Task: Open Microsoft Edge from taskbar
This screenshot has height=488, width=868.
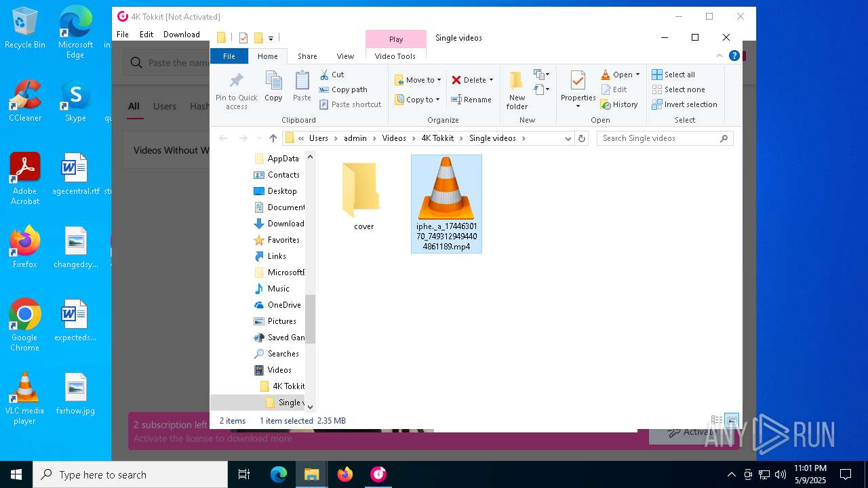Action: click(x=279, y=474)
